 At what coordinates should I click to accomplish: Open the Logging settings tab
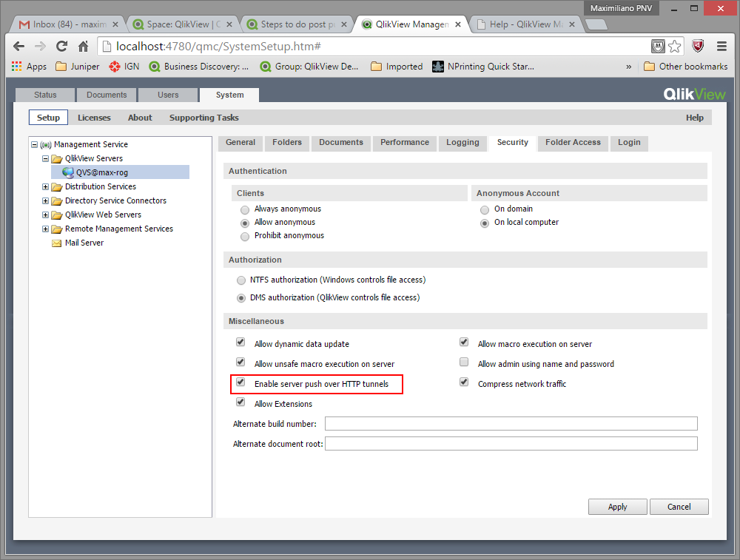462,143
